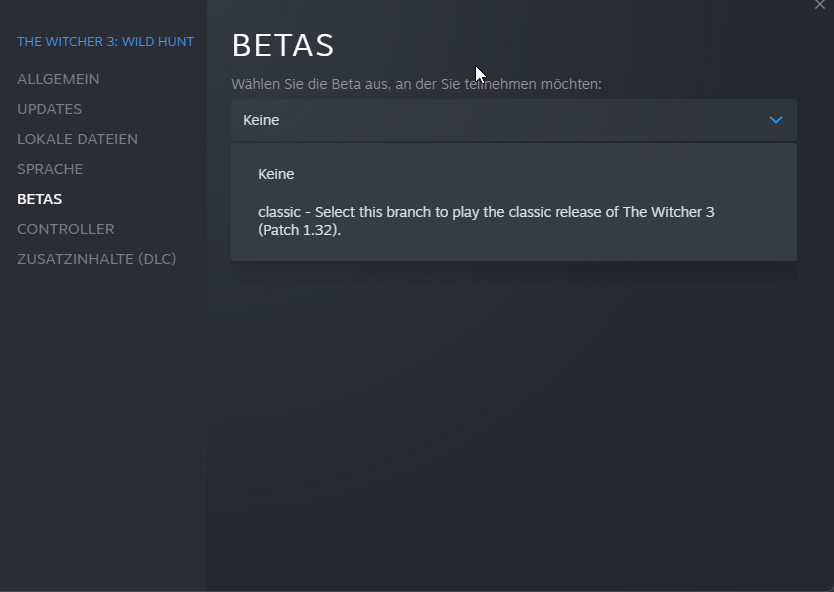This screenshot has height=592, width=834.
Task: Close the properties window with the X
Action: pos(820,5)
